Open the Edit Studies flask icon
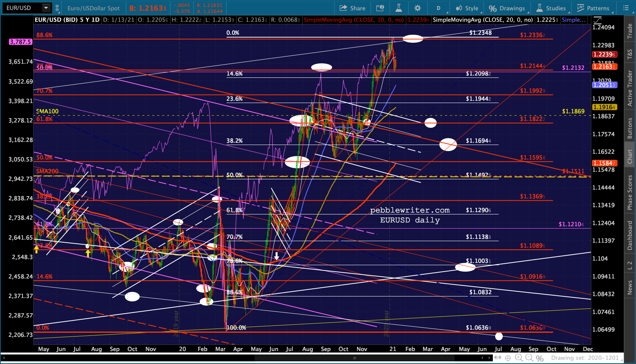 399,8
